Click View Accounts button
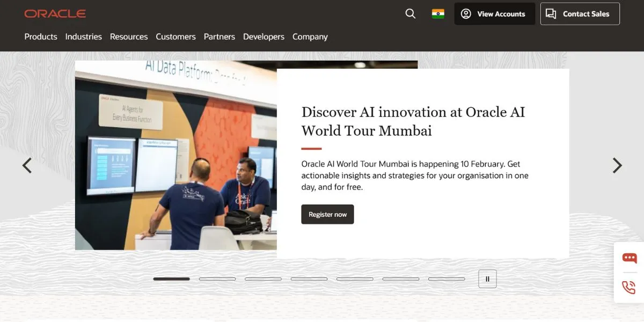Image resolution: width=644 pixels, height=322 pixels. pyautogui.click(x=494, y=14)
